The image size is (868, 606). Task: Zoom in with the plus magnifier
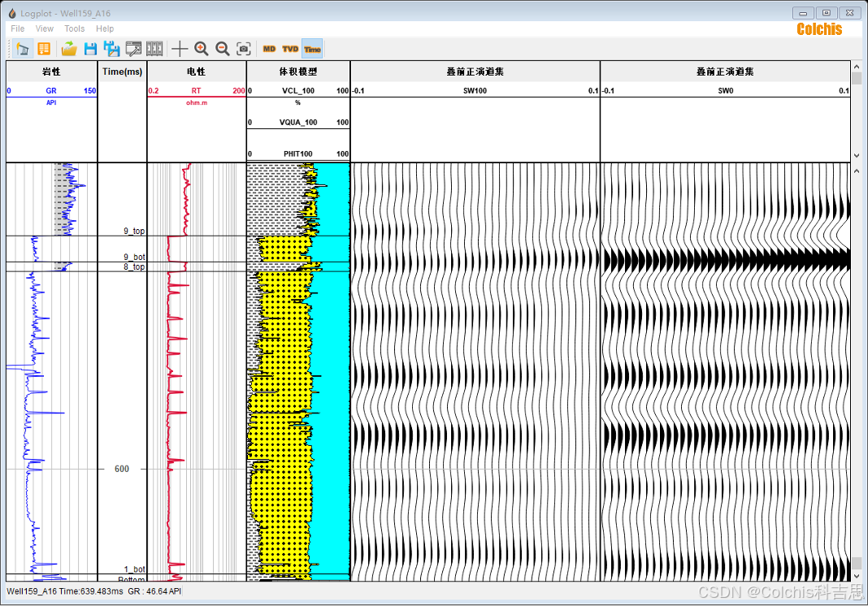(201, 49)
